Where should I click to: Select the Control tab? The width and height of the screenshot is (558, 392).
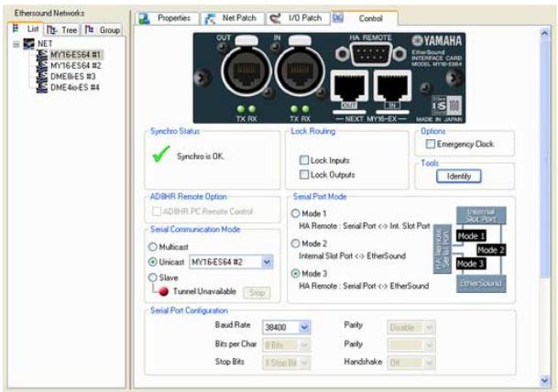click(x=365, y=18)
